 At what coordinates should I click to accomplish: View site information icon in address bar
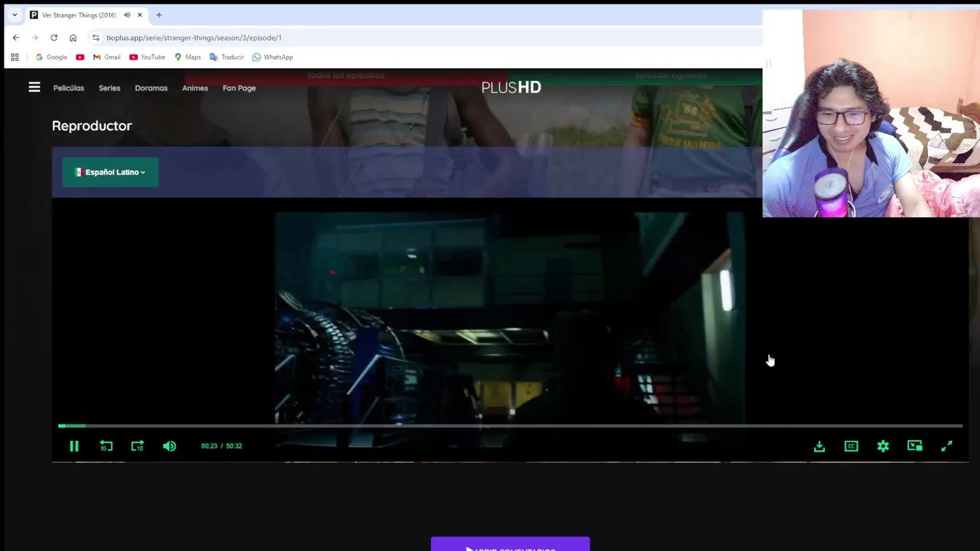point(96,37)
